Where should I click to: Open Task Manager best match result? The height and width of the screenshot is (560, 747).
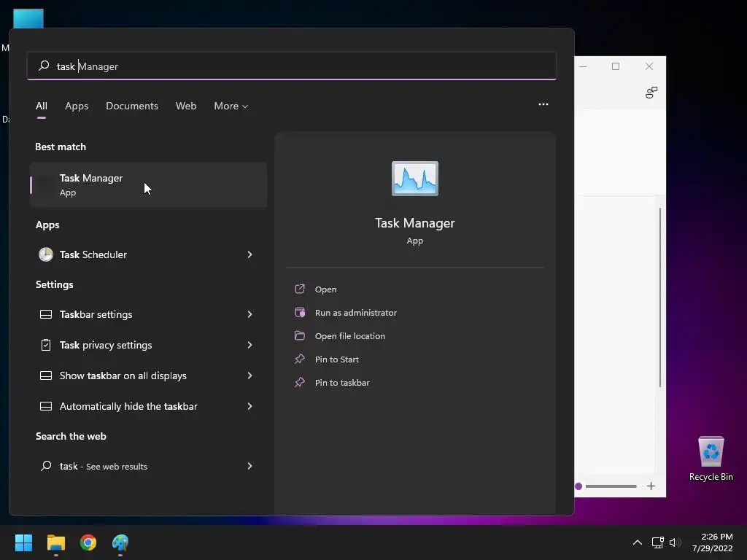tap(148, 184)
